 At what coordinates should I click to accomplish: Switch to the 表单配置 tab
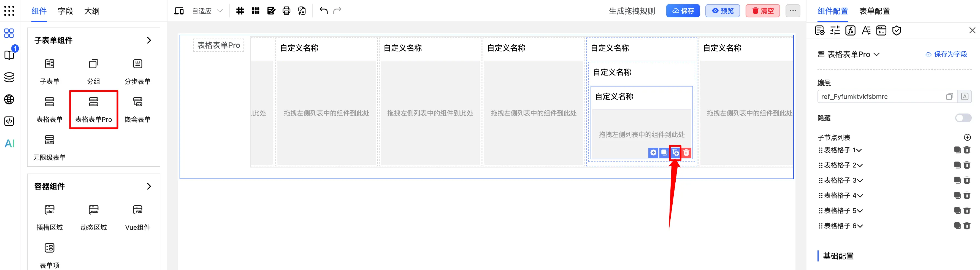click(874, 11)
